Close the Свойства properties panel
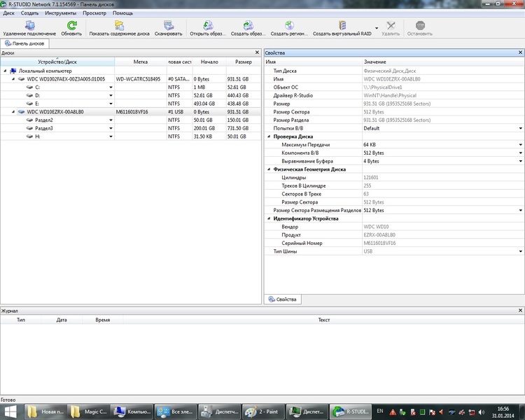The width and height of the screenshot is (525, 420). click(520, 52)
